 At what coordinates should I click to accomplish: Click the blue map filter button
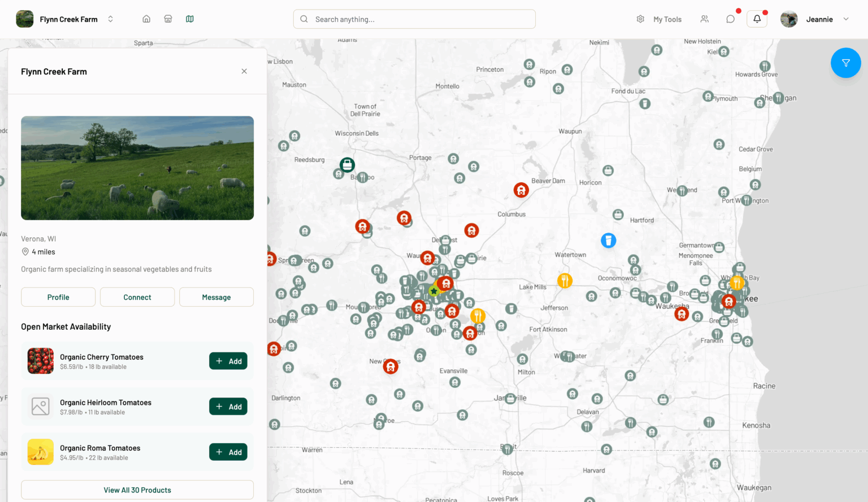pyautogui.click(x=845, y=63)
